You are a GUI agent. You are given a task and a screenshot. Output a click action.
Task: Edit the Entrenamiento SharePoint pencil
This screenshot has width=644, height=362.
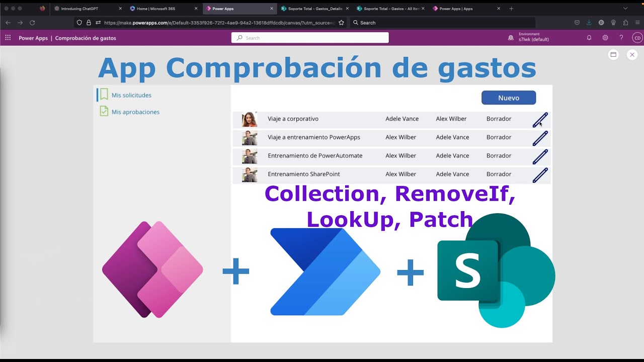point(540,175)
